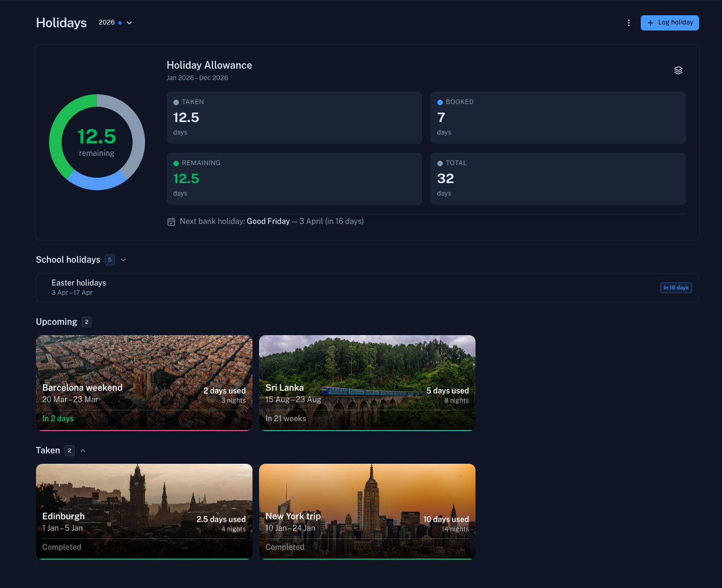This screenshot has width=722, height=588.
Task: Click the 'in 16 days' badge
Action: [676, 287]
